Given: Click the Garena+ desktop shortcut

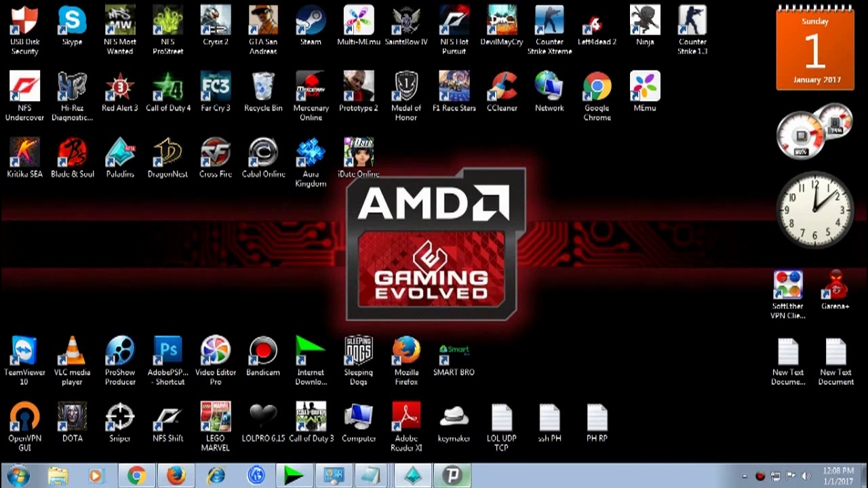Looking at the screenshot, I should tap(835, 291).
